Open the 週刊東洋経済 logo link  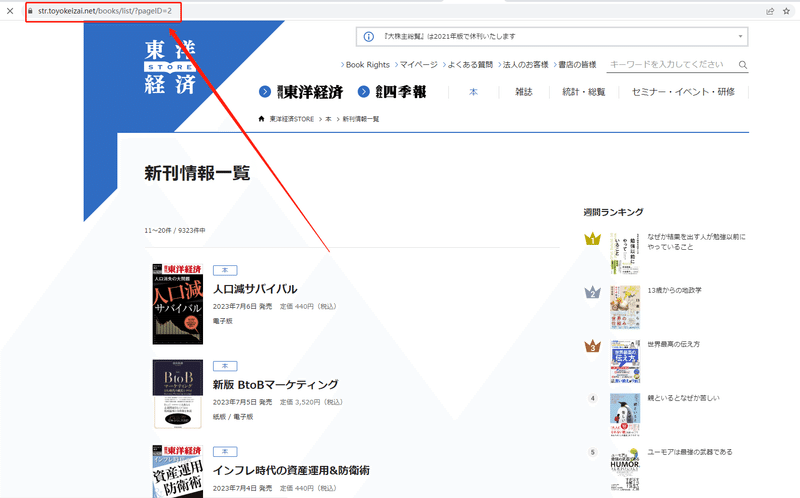click(x=310, y=92)
